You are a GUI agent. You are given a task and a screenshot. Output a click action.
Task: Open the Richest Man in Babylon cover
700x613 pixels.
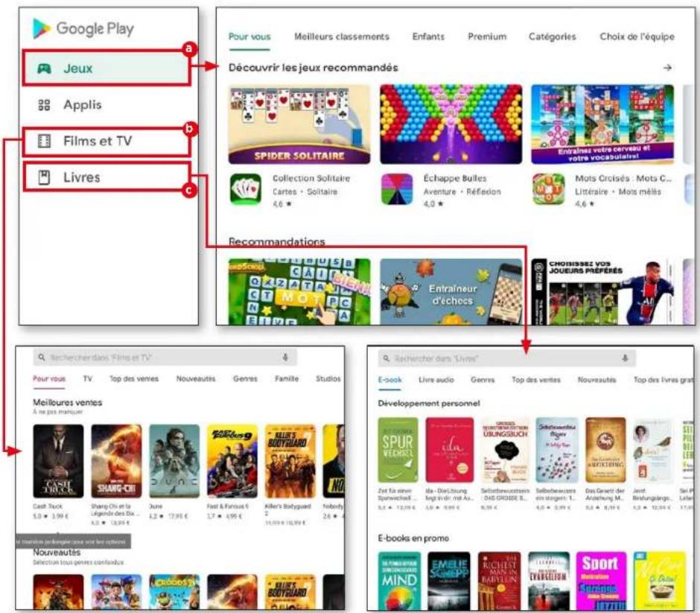(499, 581)
